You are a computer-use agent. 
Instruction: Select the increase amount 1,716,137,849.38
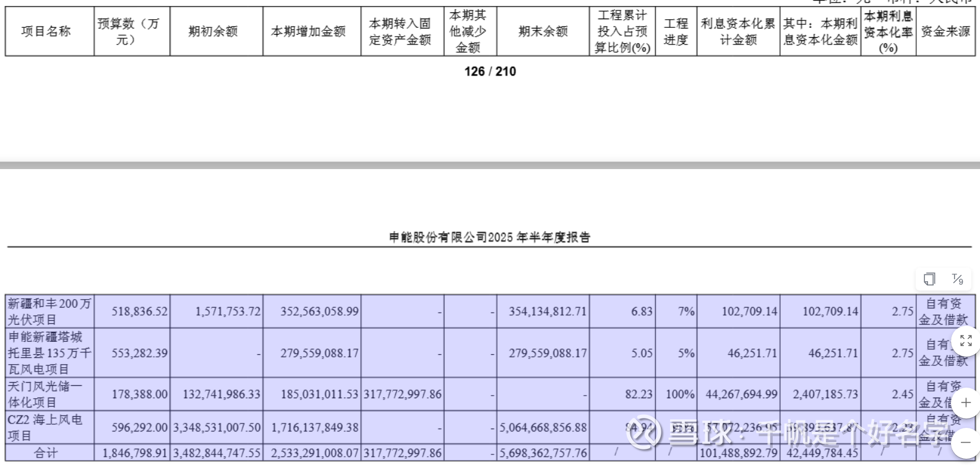coord(315,427)
